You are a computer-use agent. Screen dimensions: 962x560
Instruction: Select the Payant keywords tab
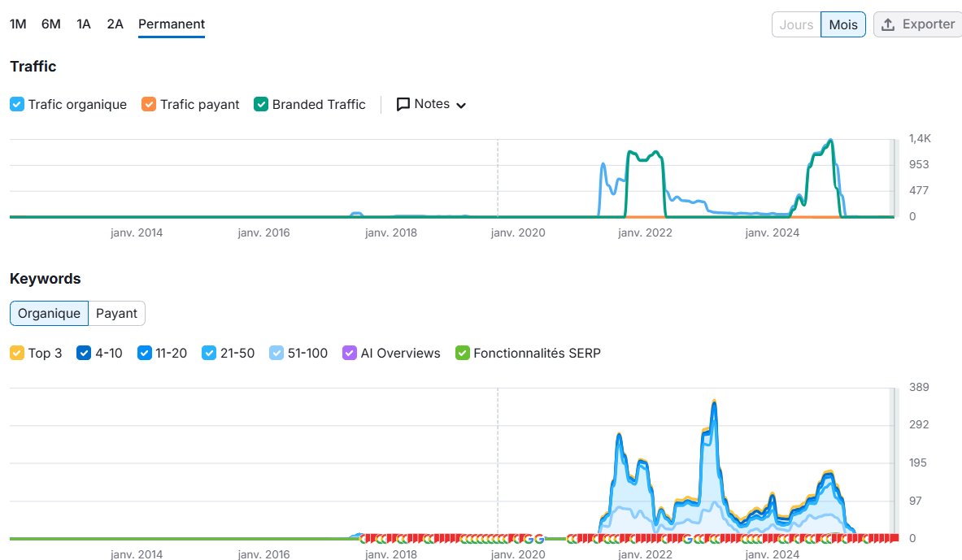click(116, 314)
